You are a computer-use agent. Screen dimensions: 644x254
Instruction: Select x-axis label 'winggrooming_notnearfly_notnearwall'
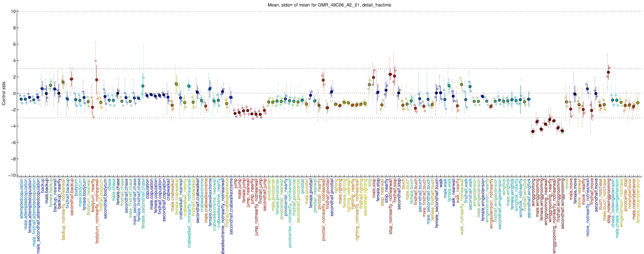(554, 216)
